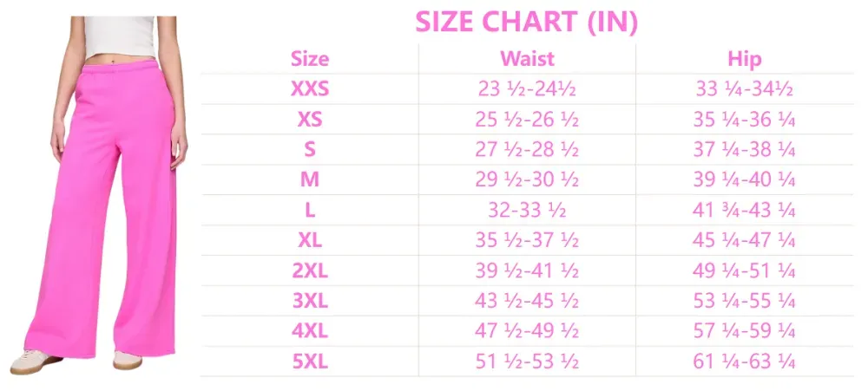Image resolution: width=868 pixels, height=391 pixels.
Task: Select the waist value 43 ½-45 ½
Action: (527, 301)
